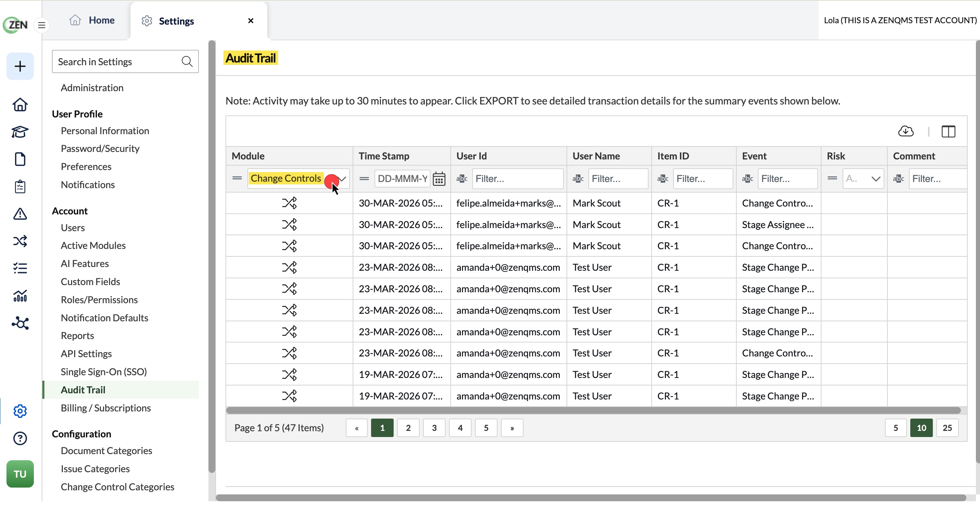
Task: Click the User Id filter operator icon
Action: (x=462, y=179)
